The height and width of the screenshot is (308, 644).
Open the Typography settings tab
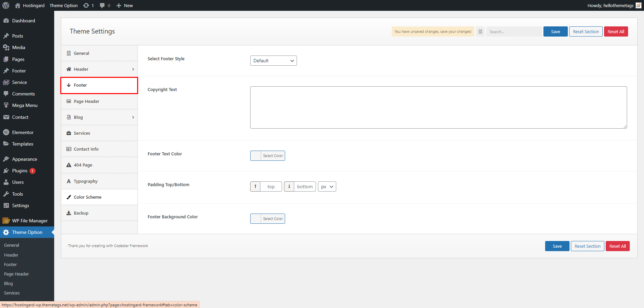[99, 181]
